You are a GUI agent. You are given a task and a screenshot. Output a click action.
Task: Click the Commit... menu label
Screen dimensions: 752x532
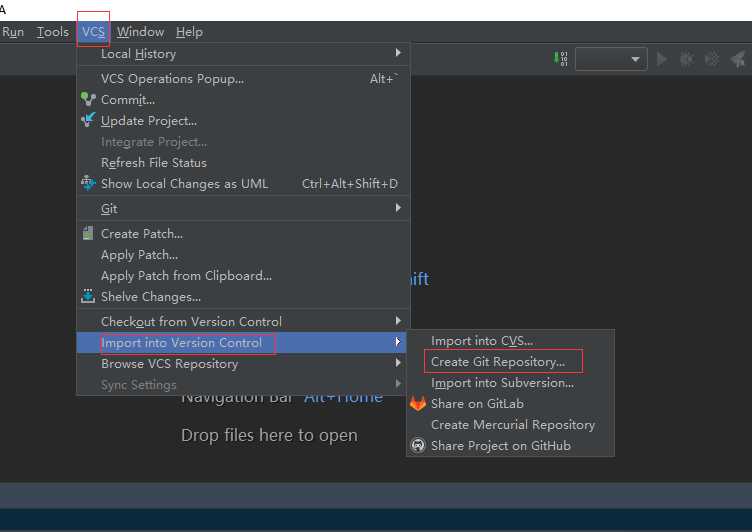click(x=128, y=100)
